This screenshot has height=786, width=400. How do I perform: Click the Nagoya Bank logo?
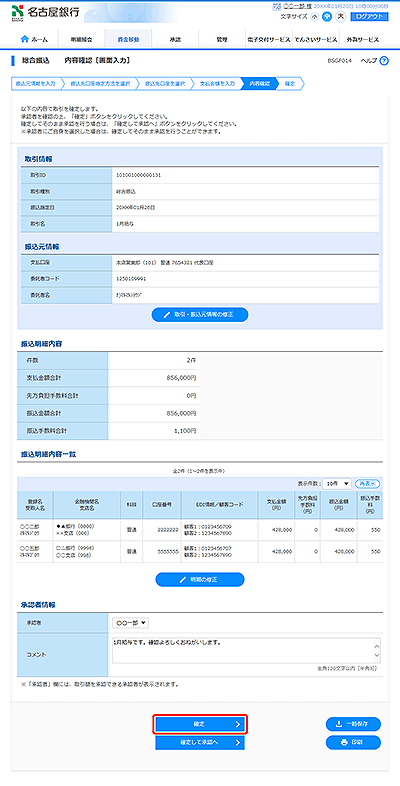45,12
